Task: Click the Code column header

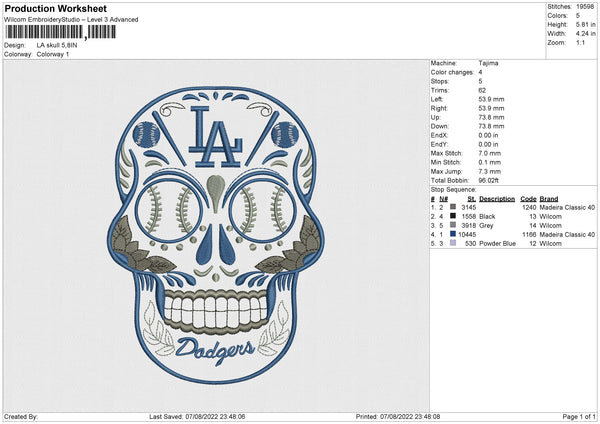Action: 529,198
